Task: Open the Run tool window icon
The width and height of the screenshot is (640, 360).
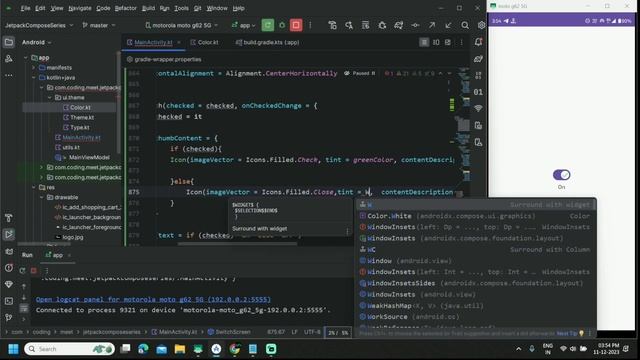Action: point(9,234)
